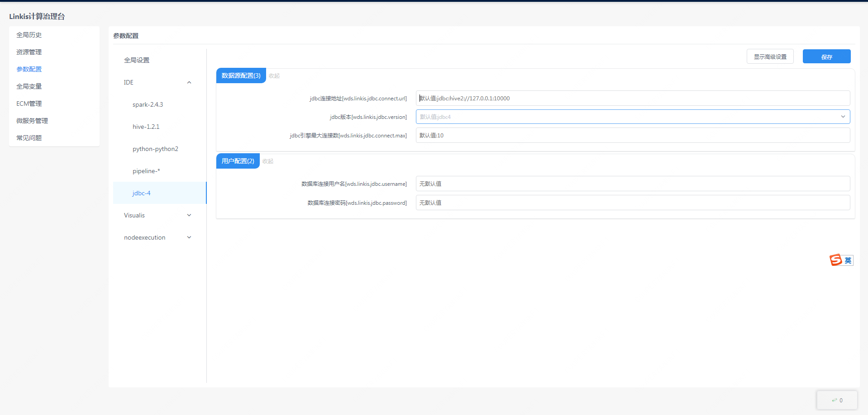Select spark-2.4.3 engine config
The height and width of the screenshot is (415, 868).
148,104
